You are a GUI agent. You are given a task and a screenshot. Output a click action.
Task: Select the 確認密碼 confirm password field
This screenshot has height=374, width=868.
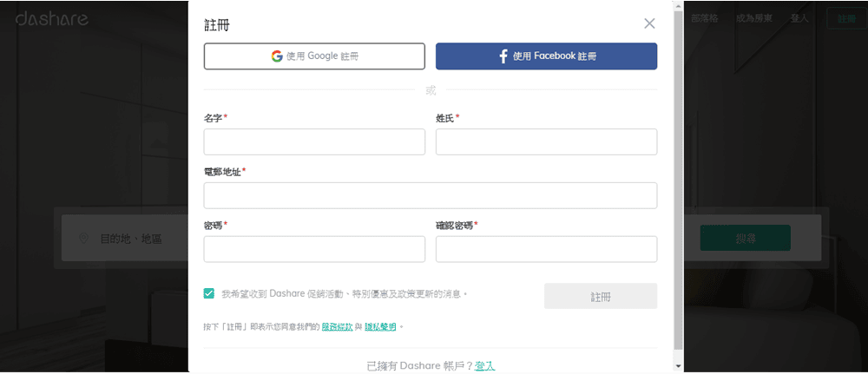coord(546,249)
